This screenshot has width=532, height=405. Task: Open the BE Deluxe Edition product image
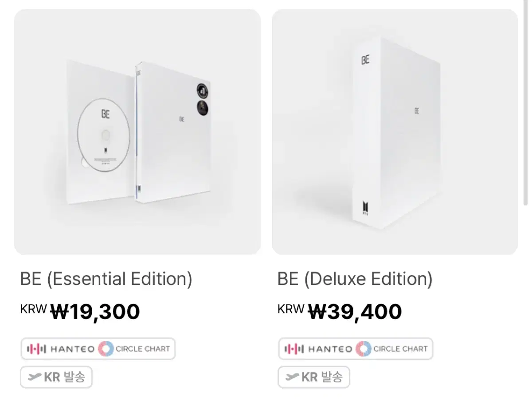tap(395, 132)
